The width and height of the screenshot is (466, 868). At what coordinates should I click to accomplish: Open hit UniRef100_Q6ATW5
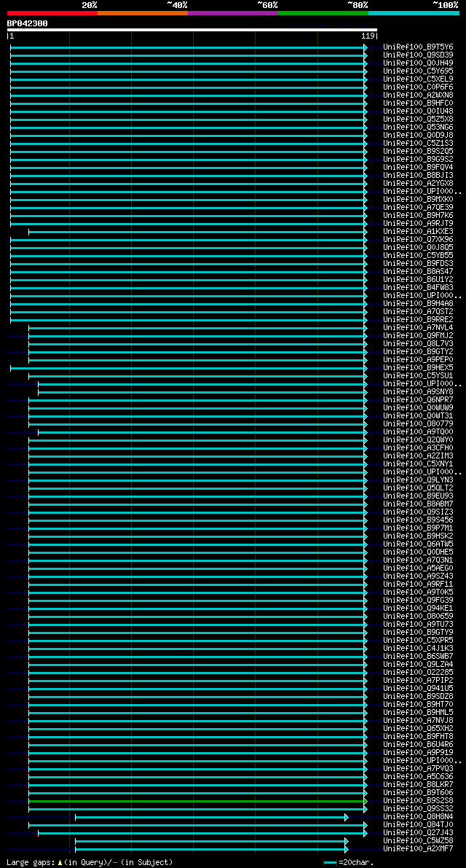click(418, 544)
